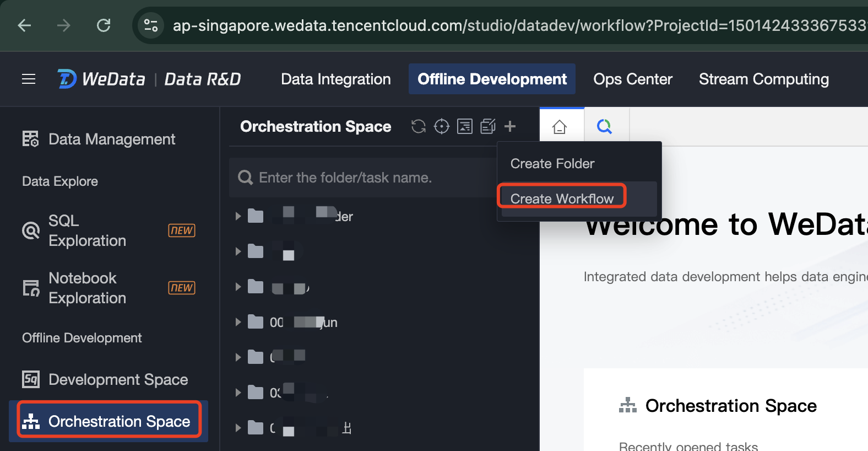Click the NEW badge beside Notebook Exploration

tap(182, 288)
